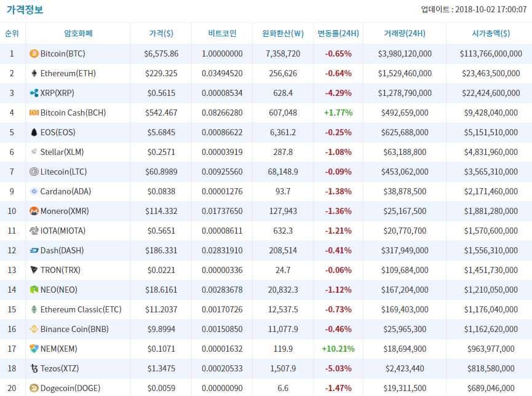Sort by 순위 column header
The image size is (532, 396).
pyautogui.click(x=12, y=33)
